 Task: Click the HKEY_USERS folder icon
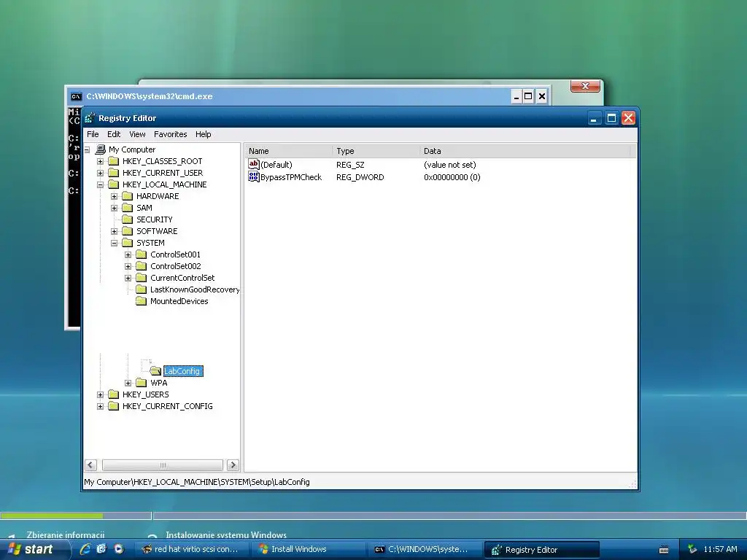(113, 394)
